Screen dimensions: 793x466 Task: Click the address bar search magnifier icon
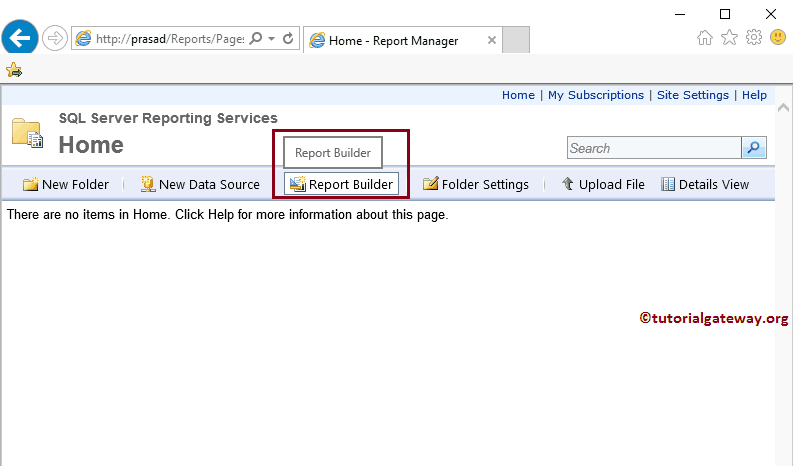pos(256,38)
